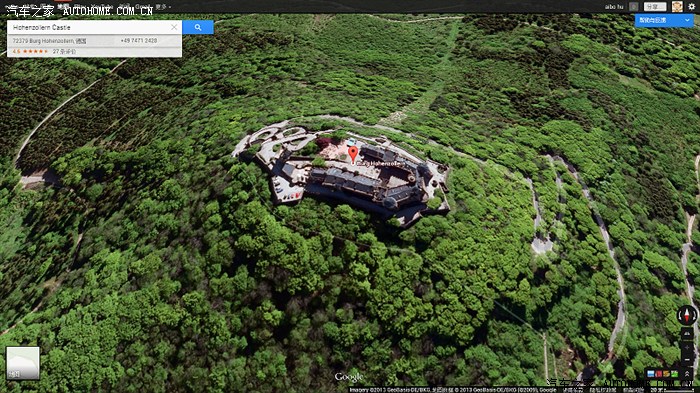
Task: Click the share button in top bar
Action: coord(655,6)
